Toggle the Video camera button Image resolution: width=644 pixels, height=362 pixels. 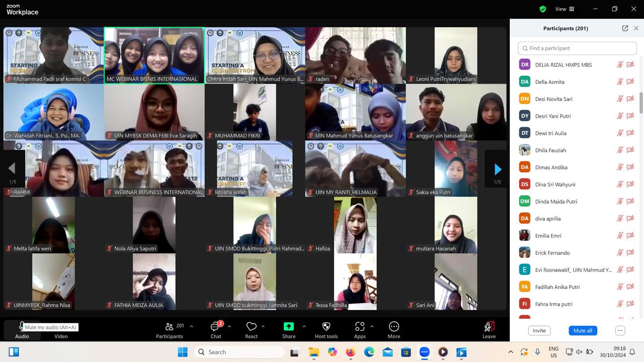pos(61,327)
